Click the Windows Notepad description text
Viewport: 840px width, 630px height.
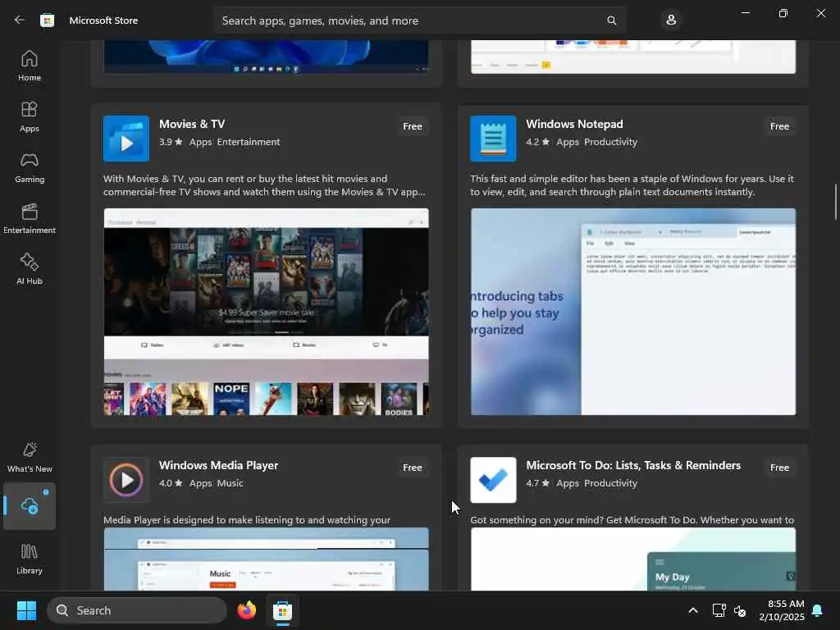tap(632, 185)
